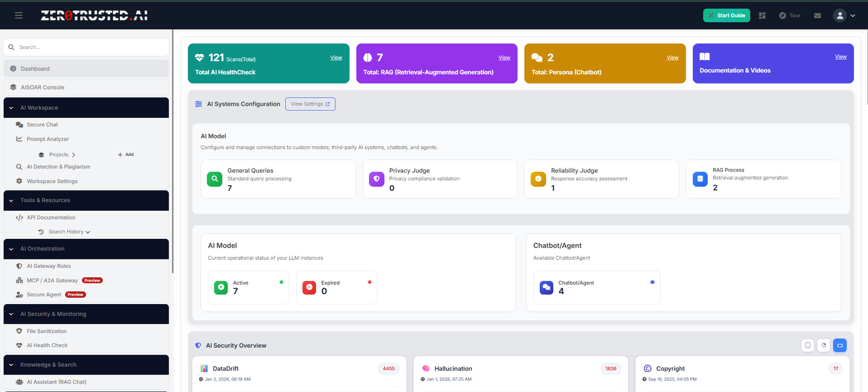Select the blue card view toggle
Image resolution: width=868 pixels, height=392 pixels.
click(840, 345)
